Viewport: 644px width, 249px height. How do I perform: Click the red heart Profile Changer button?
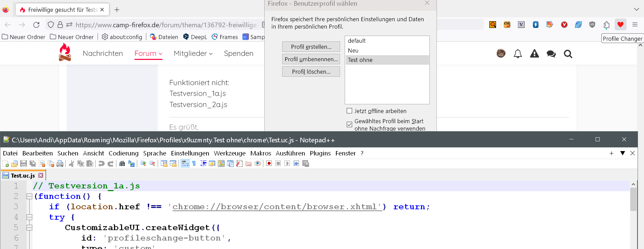[x=620, y=25]
